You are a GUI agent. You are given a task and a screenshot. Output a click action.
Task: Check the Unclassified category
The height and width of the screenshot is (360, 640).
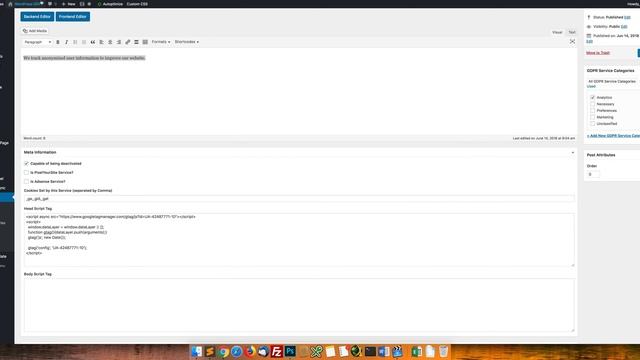(x=593, y=124)
